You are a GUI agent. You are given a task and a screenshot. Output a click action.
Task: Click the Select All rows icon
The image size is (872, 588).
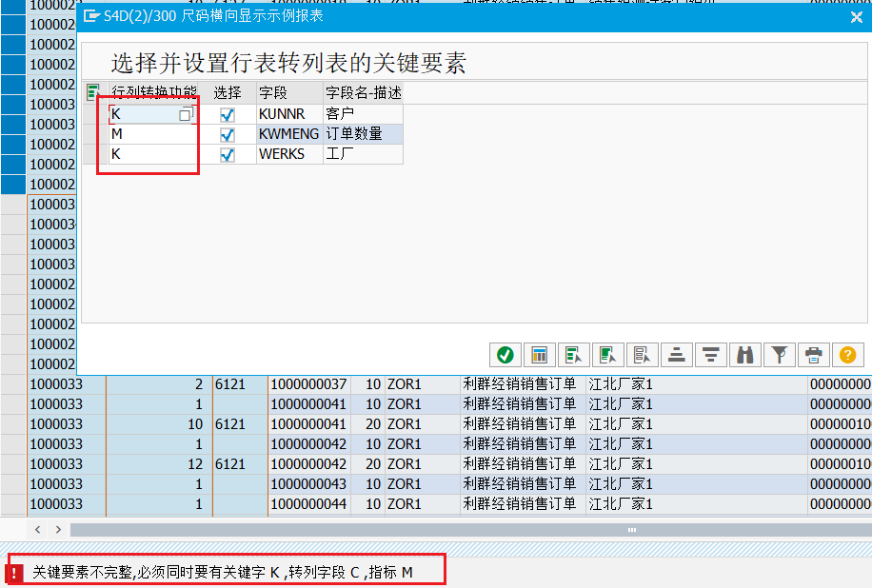pos(573,355)
